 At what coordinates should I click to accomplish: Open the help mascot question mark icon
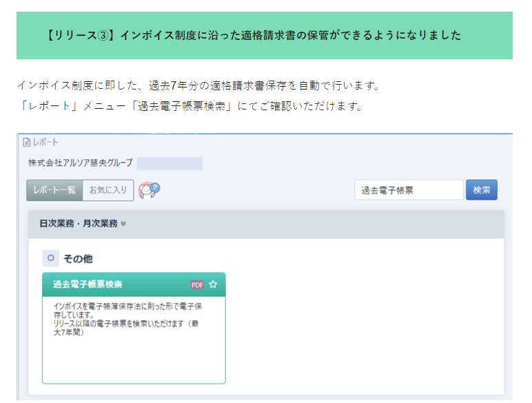(x=150, y=190)
